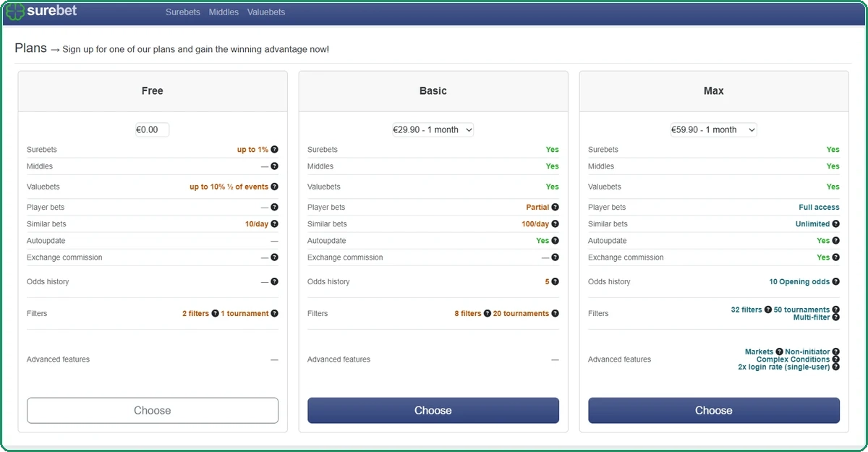Open help icon next to 'Multi-filter'
The width and height of the screenshot is (868, 452).
coord(836,317)
